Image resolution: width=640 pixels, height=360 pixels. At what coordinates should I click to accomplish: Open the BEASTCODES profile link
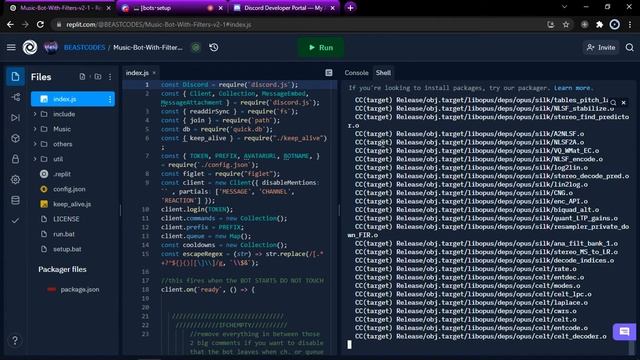(x=84, y=47)
